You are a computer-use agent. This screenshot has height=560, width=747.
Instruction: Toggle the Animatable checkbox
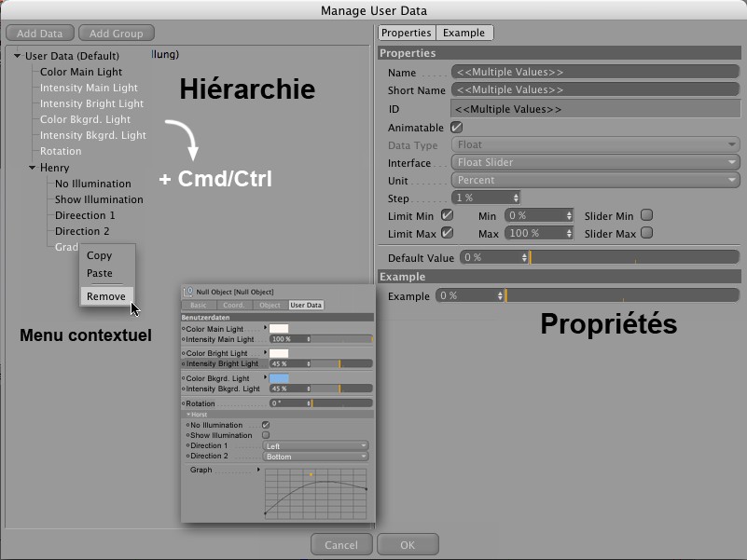coord(456,127)
